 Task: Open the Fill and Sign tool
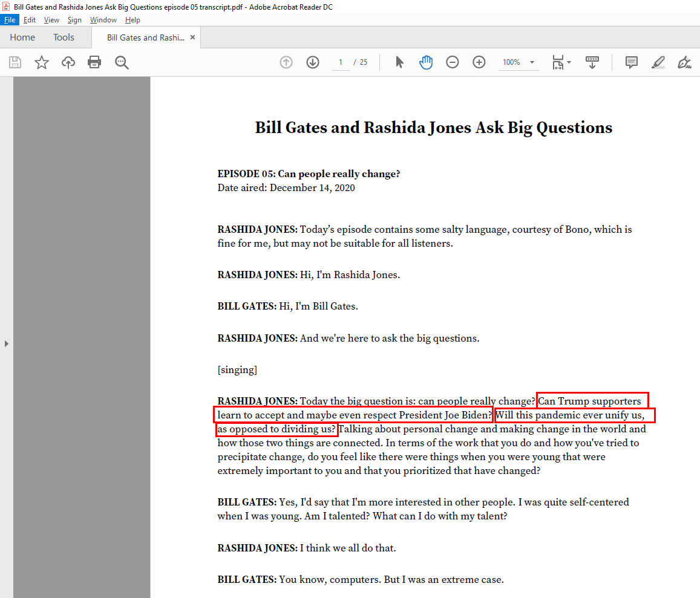(684, 62)
